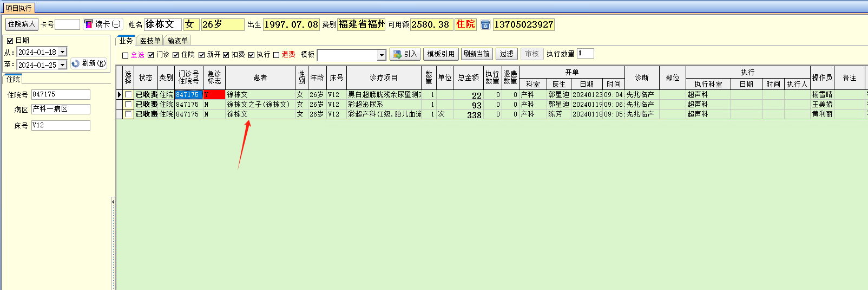
Task: Click the 模板引用 button
Action: pyautogui.click(x=441, y=54)
